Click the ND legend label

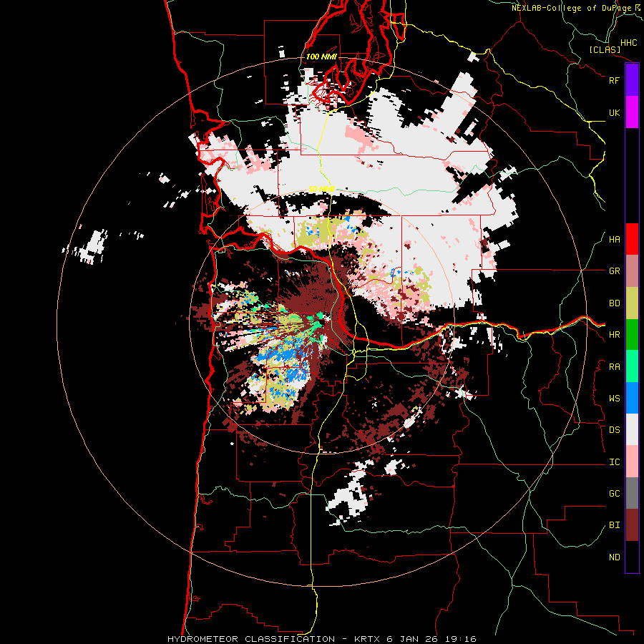[614, 557]
